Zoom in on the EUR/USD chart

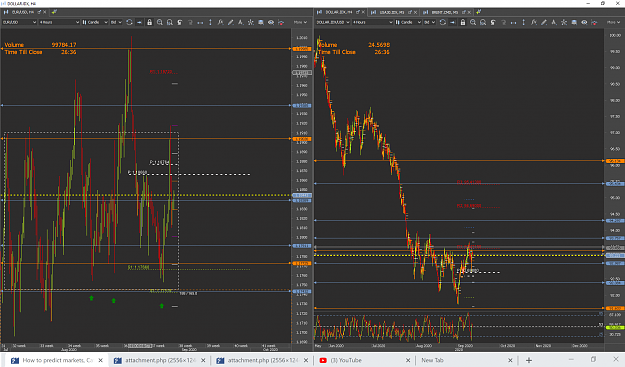(159, 22)
